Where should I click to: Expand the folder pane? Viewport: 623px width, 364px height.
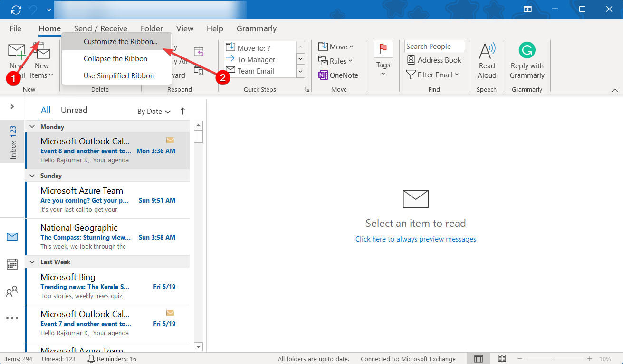[12, 107]
